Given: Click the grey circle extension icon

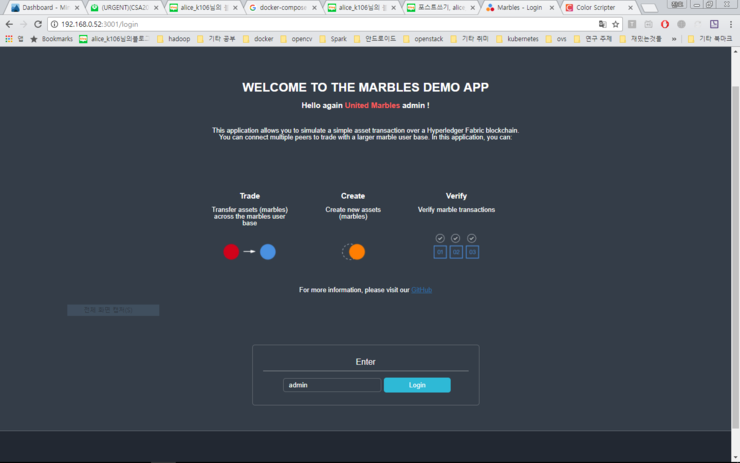Looking at the screenshot, I should point(681,24).
